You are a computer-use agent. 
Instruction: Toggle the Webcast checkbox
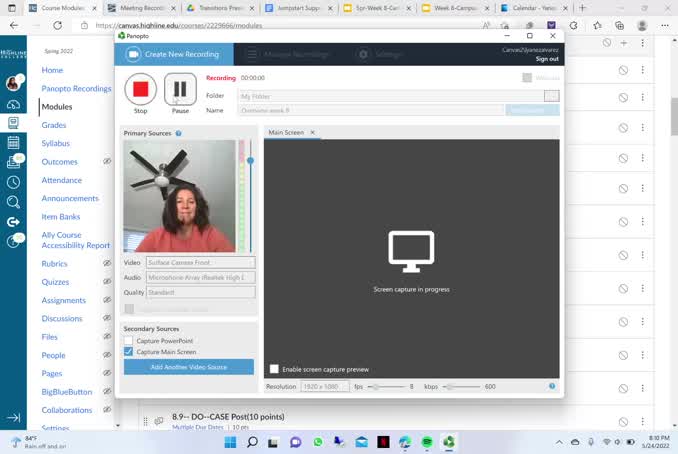point(527,78)
